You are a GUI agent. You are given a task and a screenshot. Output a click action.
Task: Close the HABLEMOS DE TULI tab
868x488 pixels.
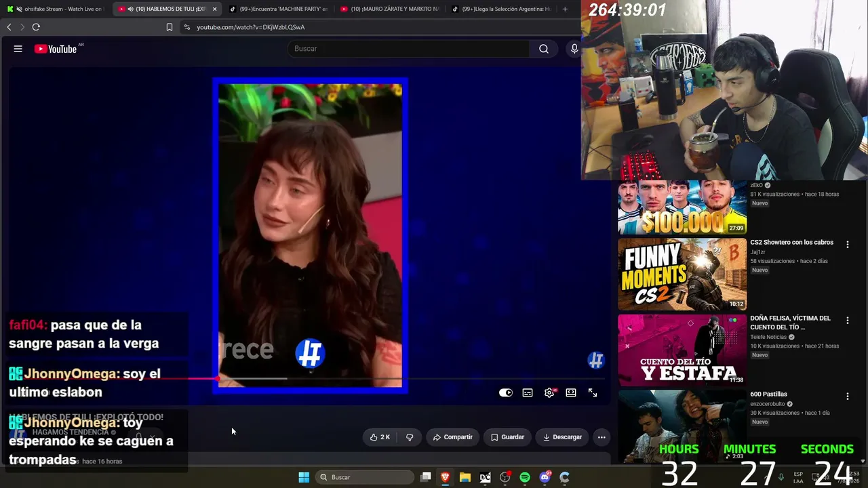(214, 9)
